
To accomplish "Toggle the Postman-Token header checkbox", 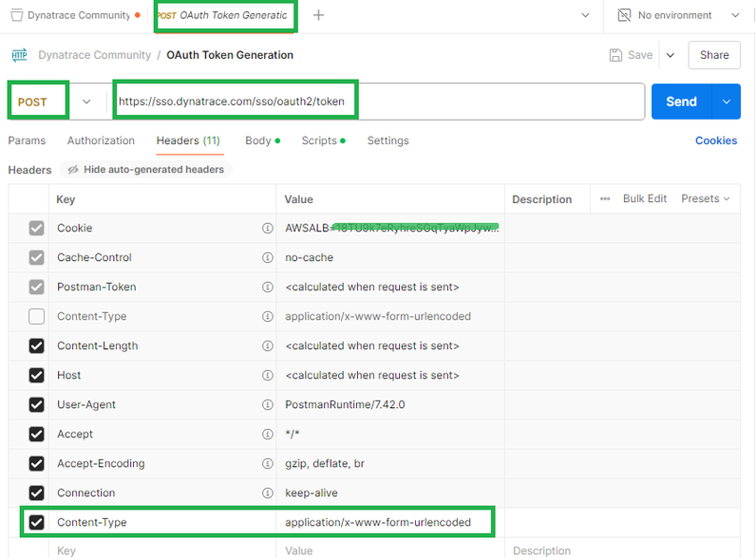I will coord(36,288).
